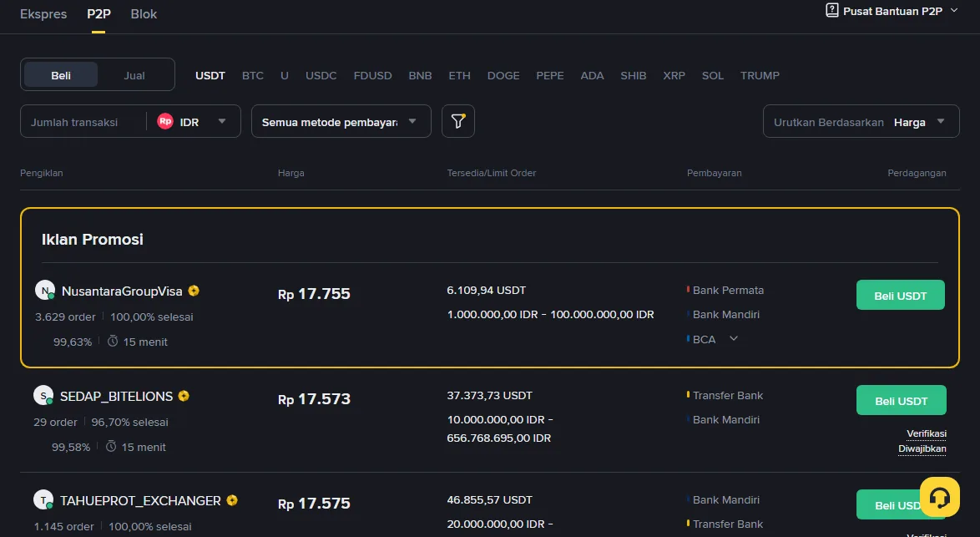980x537 pixels.
Task: Click TAHUEPROT_EXCHANGER verified badge icon
Action: 232,500
